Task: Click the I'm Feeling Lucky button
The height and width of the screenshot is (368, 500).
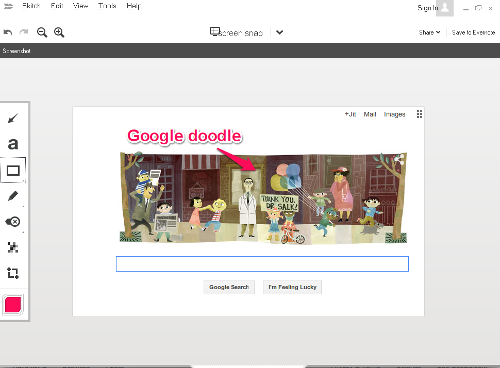Action: [292, 287]
